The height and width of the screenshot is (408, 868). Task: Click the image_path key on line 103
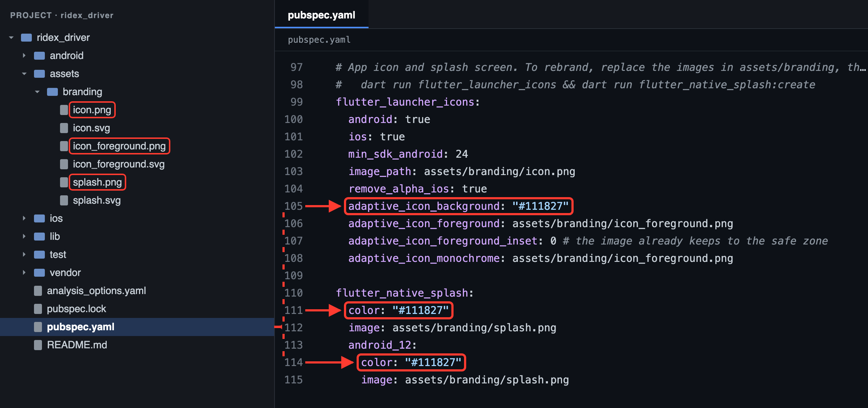point(380,171)
